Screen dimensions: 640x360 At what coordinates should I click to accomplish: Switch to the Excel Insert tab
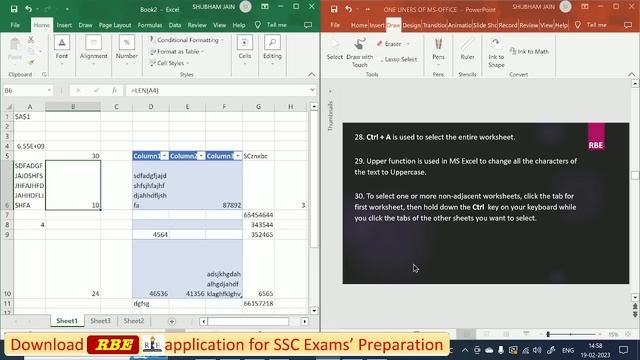coord(64,25)
